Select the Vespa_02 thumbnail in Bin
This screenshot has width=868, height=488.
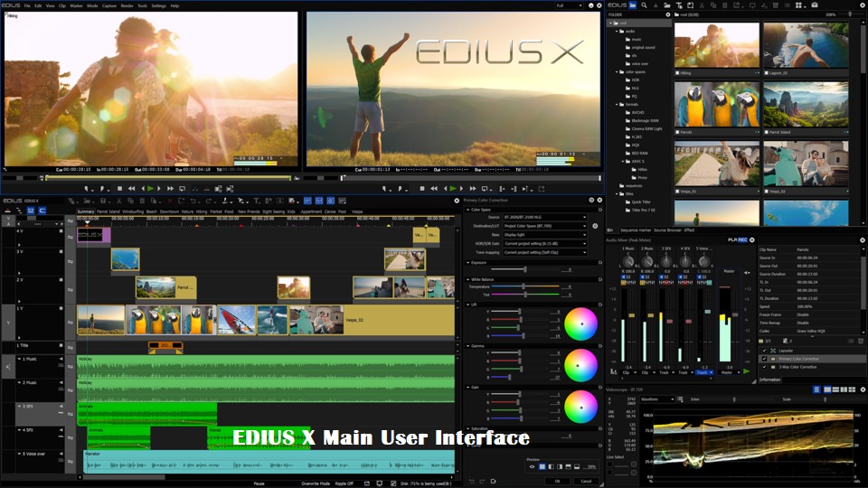pos(806,164)
